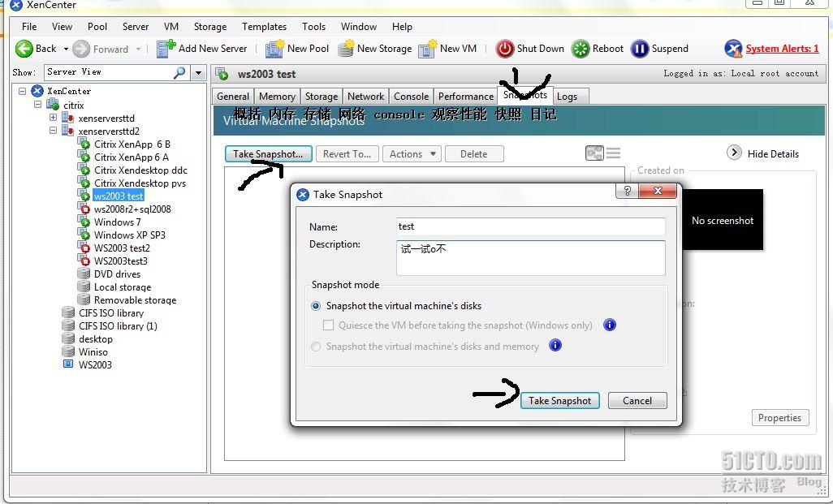The height and width of the screenshot is (504, 833).
Task: Open the Templates menu
Action: [264, 27]
